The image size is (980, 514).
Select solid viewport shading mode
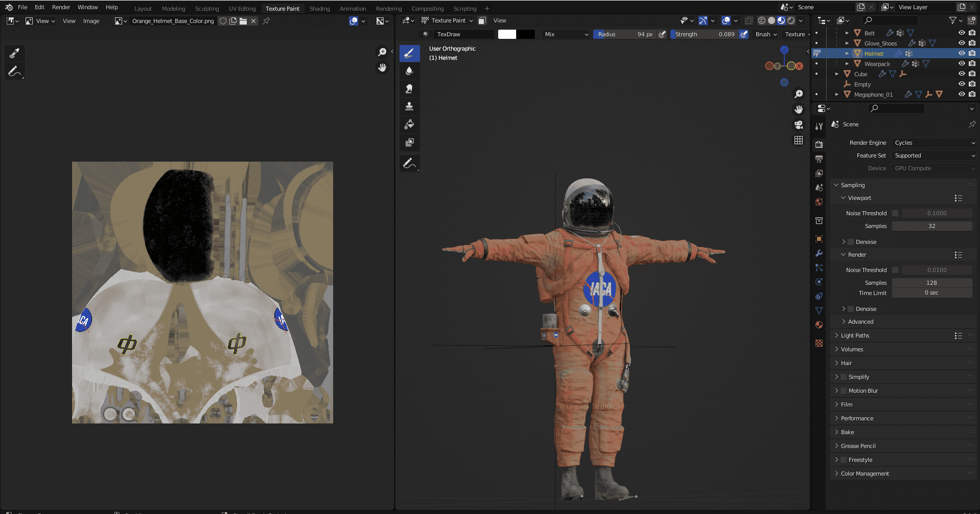(772, 20)
